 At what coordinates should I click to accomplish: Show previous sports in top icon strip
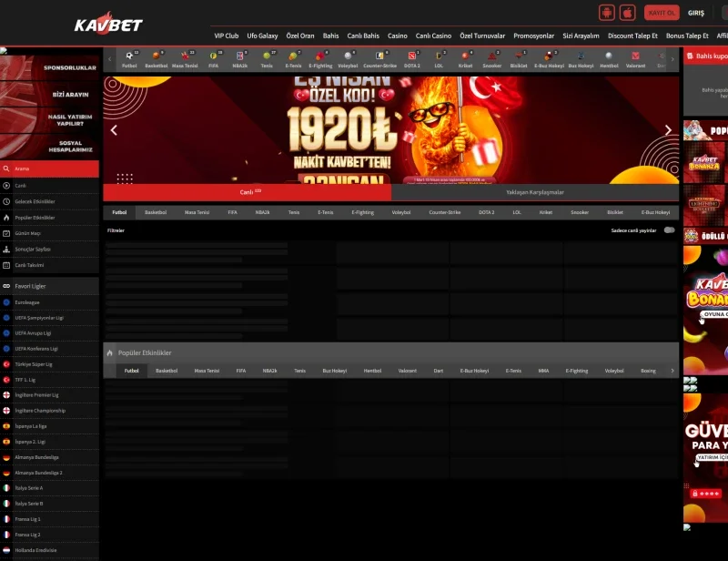[x=109, y=59]
